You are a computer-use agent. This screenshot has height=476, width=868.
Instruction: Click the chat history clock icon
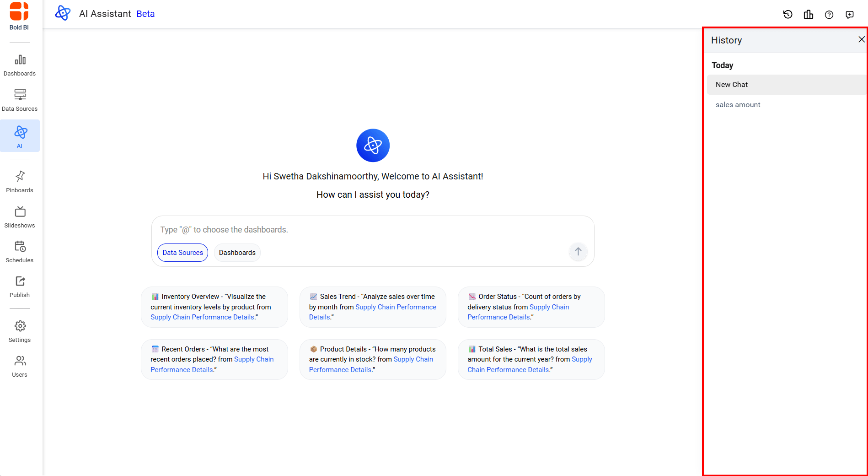coord(788,15)
